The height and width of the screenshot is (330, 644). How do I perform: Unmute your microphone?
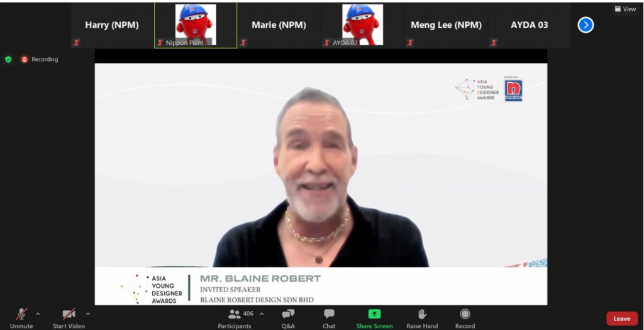click(21, 317)
